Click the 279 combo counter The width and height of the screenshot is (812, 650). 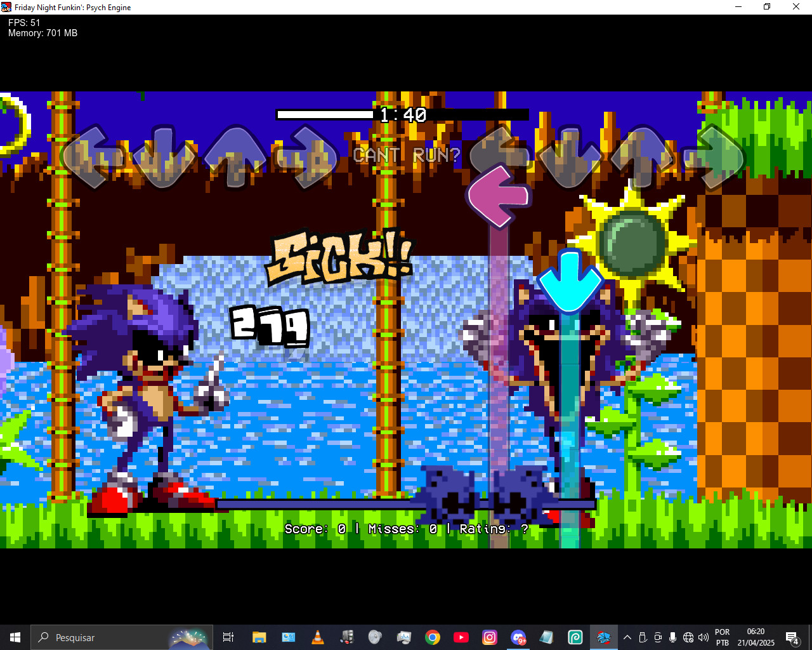(270, 326)
